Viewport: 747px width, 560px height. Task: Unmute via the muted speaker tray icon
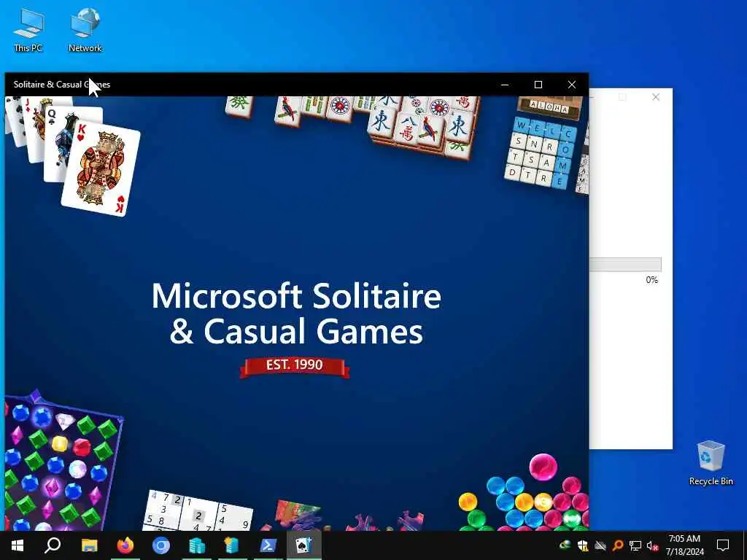(652, 545)
